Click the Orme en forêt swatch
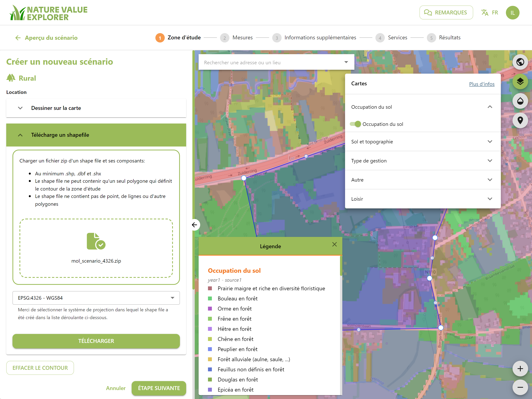Viewport: 532px width, 399px height. (x=210, y=309)
